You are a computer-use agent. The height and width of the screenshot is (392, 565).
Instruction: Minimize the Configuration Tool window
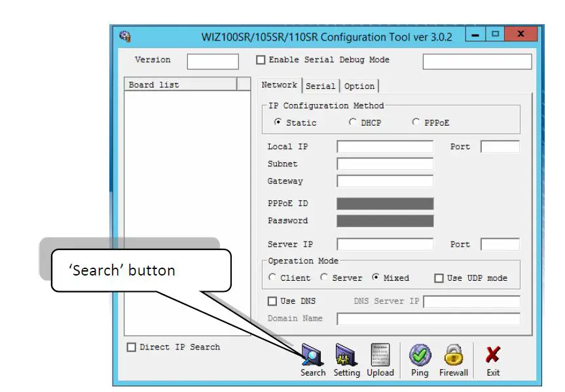pos(475,34)
